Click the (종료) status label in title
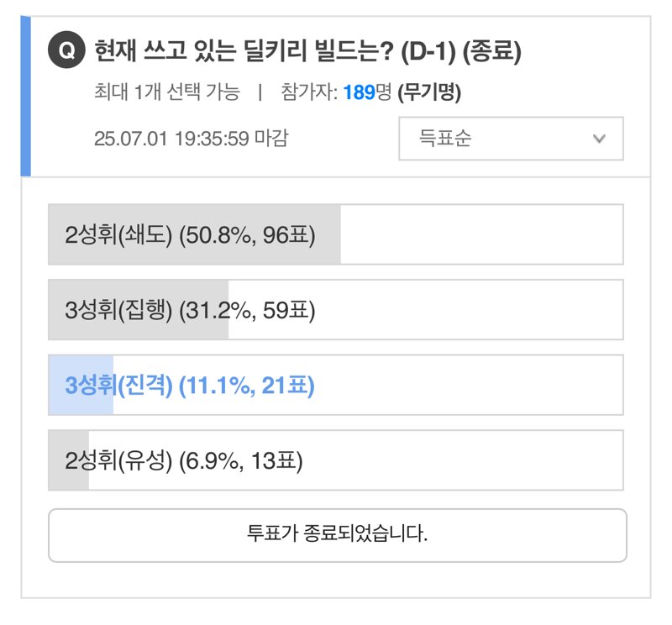 point(492,51)
